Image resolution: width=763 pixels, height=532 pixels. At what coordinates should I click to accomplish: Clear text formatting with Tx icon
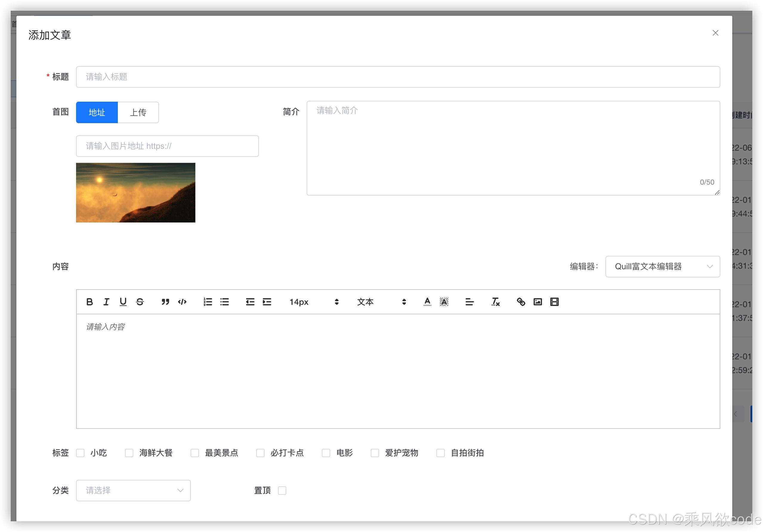click(x=495, y=302)
